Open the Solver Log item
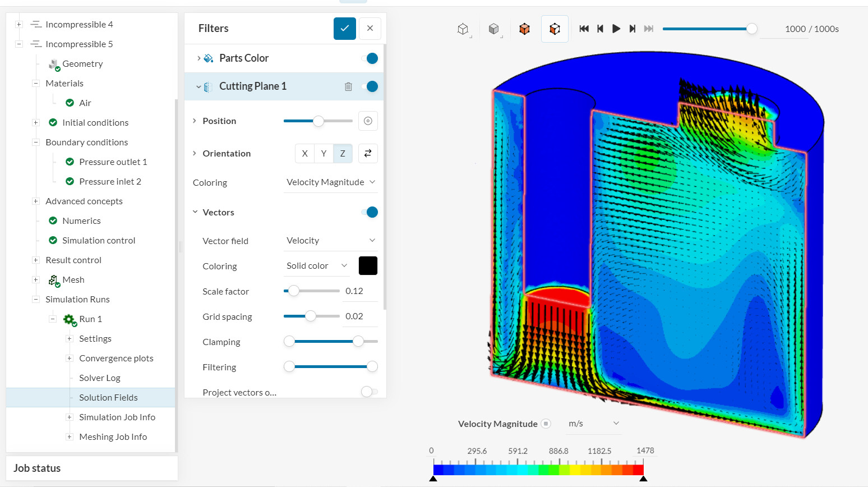Screen dimensions: 868x487 pos(100,378)
